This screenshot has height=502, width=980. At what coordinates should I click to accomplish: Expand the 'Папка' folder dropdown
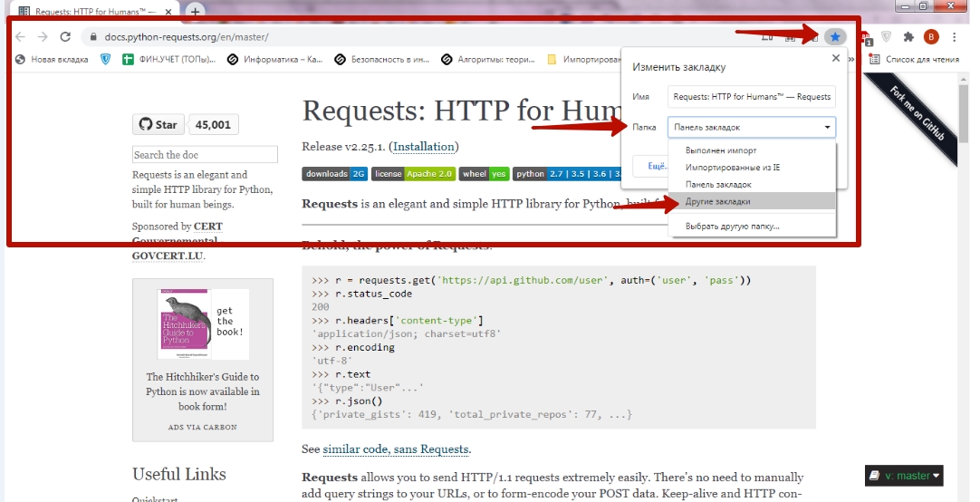pos(751,128)
